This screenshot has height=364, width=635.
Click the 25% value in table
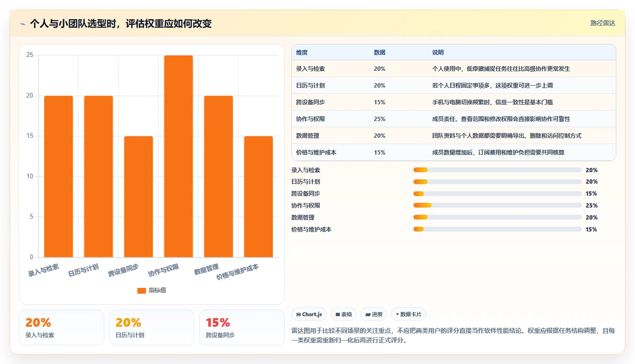(x=379, y=119)
